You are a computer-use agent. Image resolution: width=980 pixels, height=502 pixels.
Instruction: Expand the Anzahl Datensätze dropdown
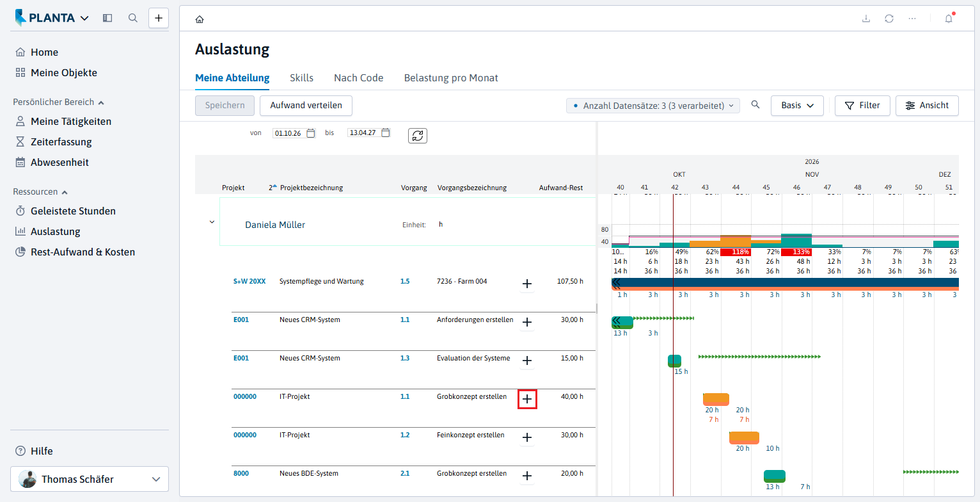653,106
